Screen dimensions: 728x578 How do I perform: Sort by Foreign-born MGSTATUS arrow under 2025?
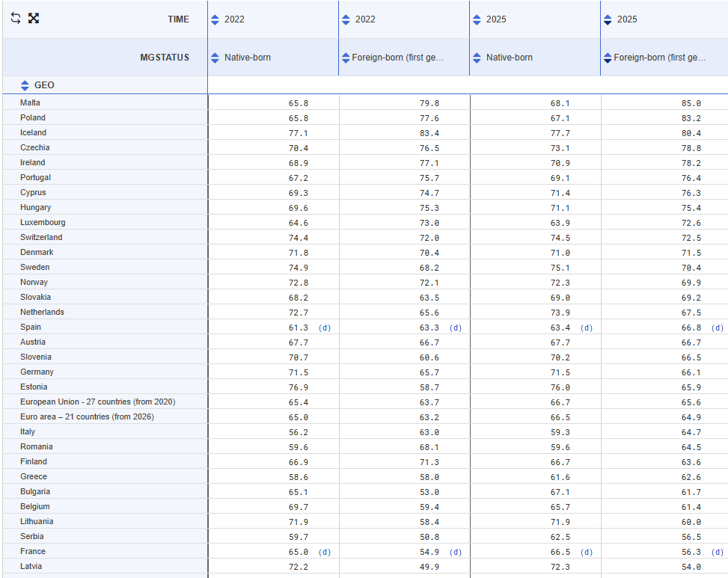(x=608, y=58)
